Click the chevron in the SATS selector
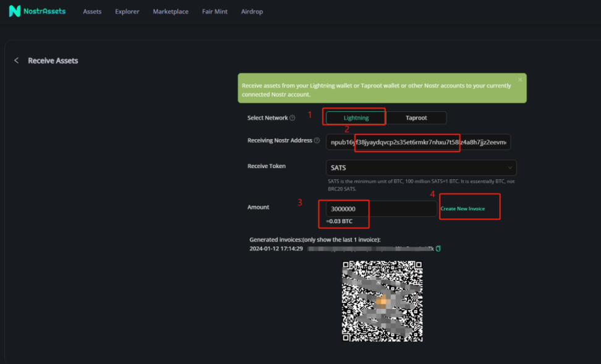The height and width of the screenshot is (364, 601). (509, 167)
